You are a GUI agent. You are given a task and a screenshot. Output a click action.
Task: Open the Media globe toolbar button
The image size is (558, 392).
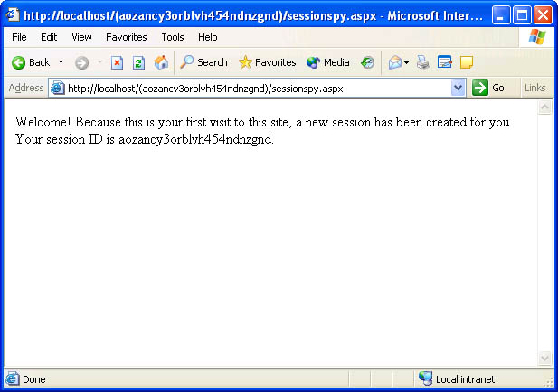click(327, 62)
